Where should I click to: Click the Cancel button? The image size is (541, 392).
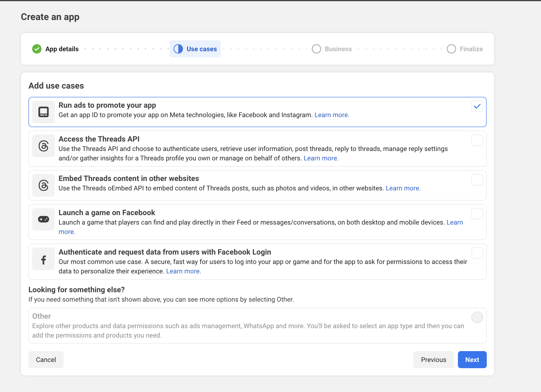click(46, 360)
